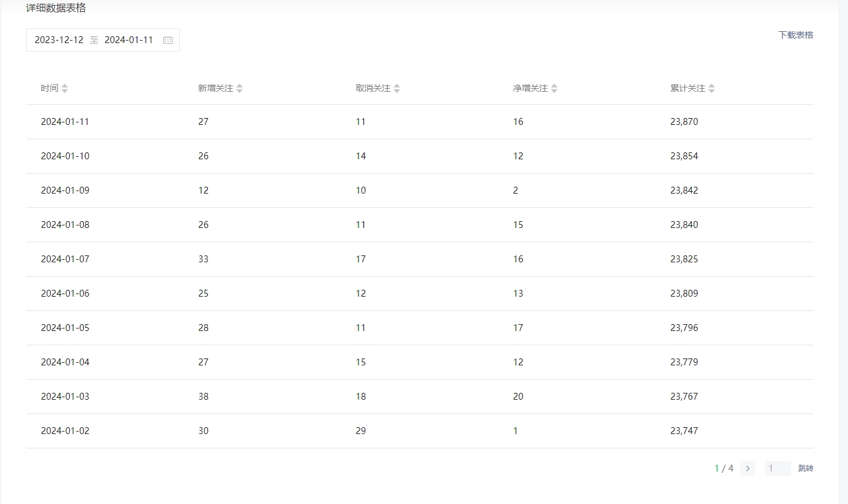Click cumulative value 23,842

pyautogui.click(x=684, y=190)
